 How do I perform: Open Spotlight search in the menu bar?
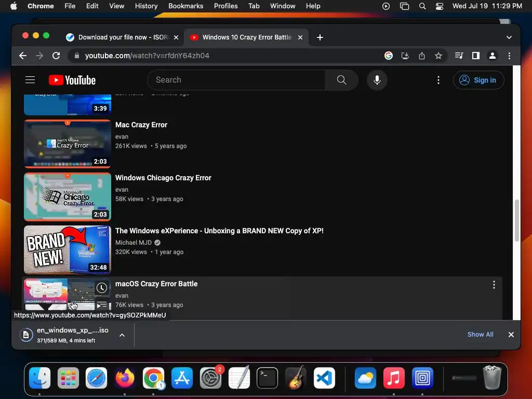pyautogui.click(x=422, y=6)
